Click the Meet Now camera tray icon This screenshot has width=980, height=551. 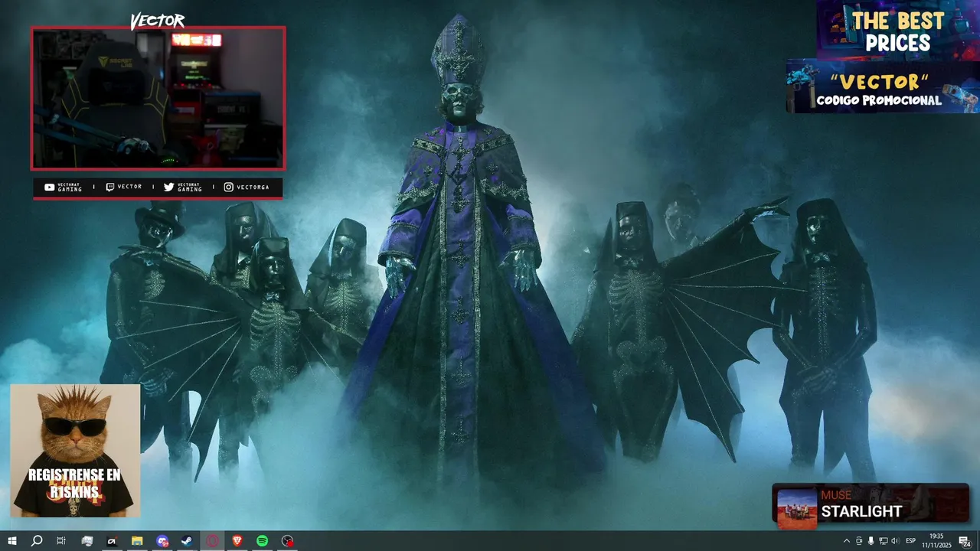[x=858, y=541]
